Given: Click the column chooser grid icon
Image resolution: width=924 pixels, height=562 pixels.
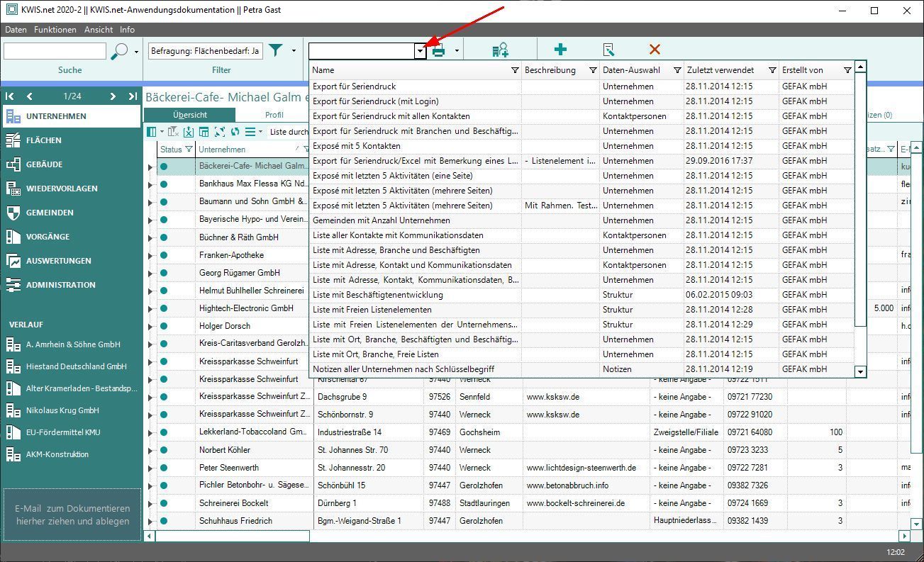Looking at the screenshot, I should (x=151, y=132).
